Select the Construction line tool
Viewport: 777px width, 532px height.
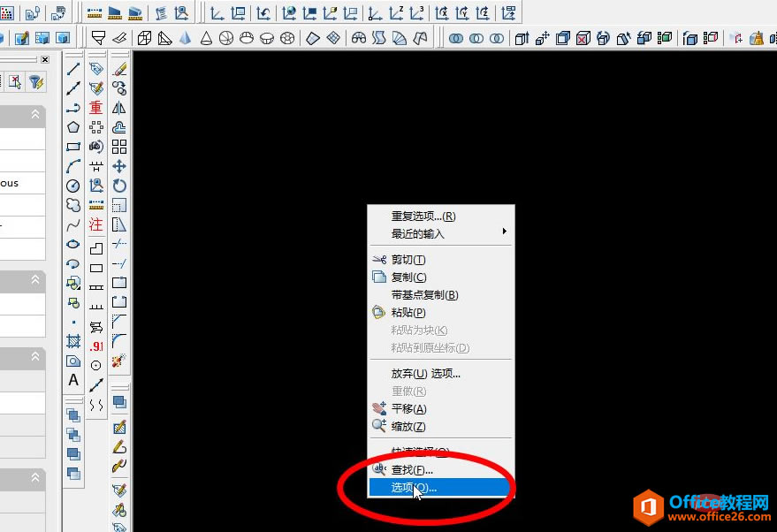tap(73, 88)
